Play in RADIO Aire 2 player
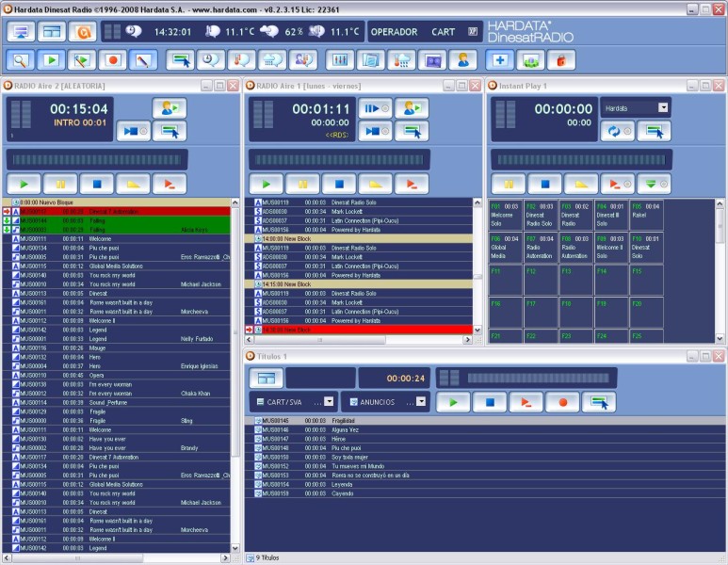Screen dimensions: 728x565 point(24,184)
